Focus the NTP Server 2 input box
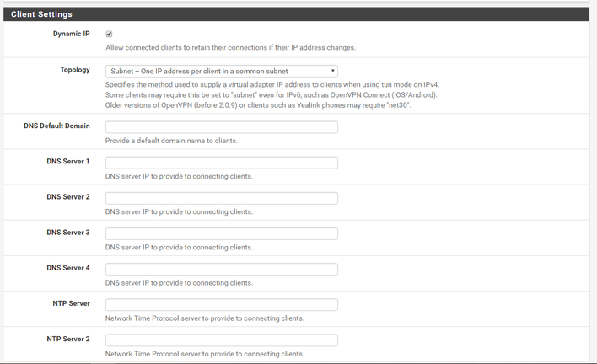 pyautogui.click(x=221, y=340)
